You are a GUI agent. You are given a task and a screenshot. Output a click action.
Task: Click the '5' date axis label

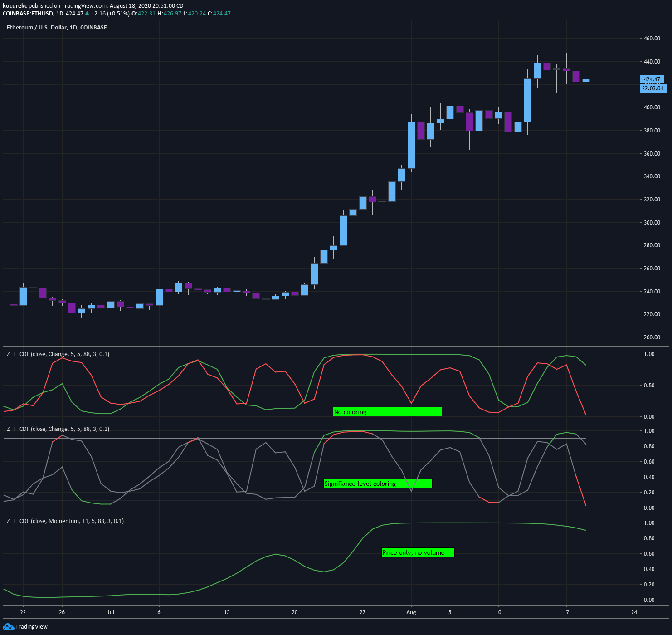[x=450, y=612]
